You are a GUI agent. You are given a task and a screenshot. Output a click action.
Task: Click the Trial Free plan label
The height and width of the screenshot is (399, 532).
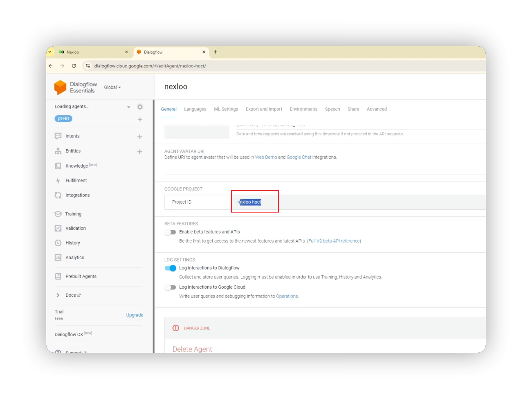tap(59, 315)
